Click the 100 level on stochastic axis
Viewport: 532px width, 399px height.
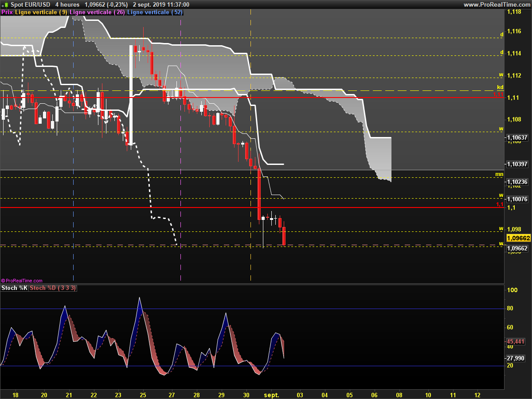(512, 290)
